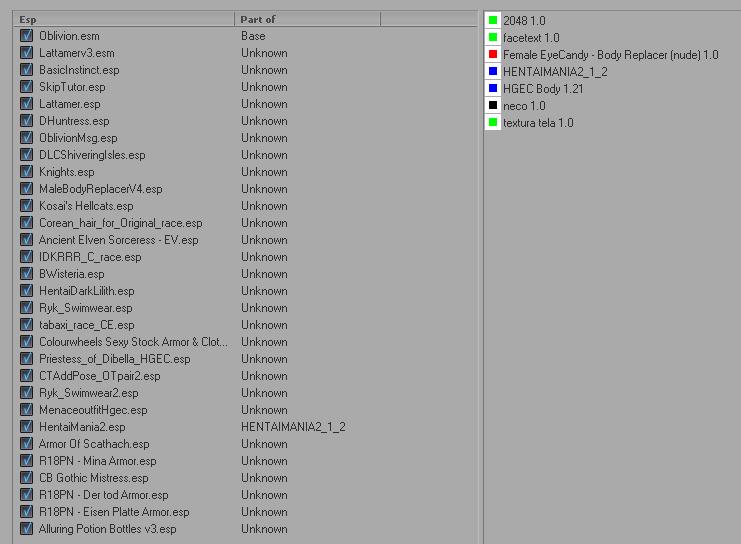
Task: Select Ryk_Swimwear2.esp row
Action: tap(89, 393)
